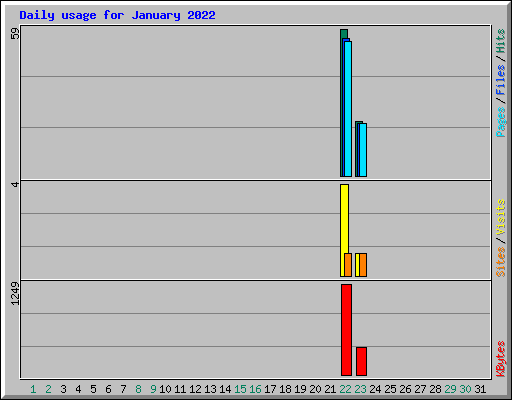Click day label 25 on the x-axis
This screenshot has height=400, width=512.
(390, 389)
